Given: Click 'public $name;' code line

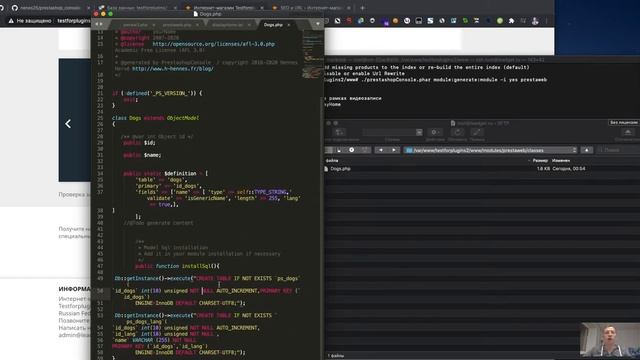Looking at the screenshot, I should coord(142,155).
